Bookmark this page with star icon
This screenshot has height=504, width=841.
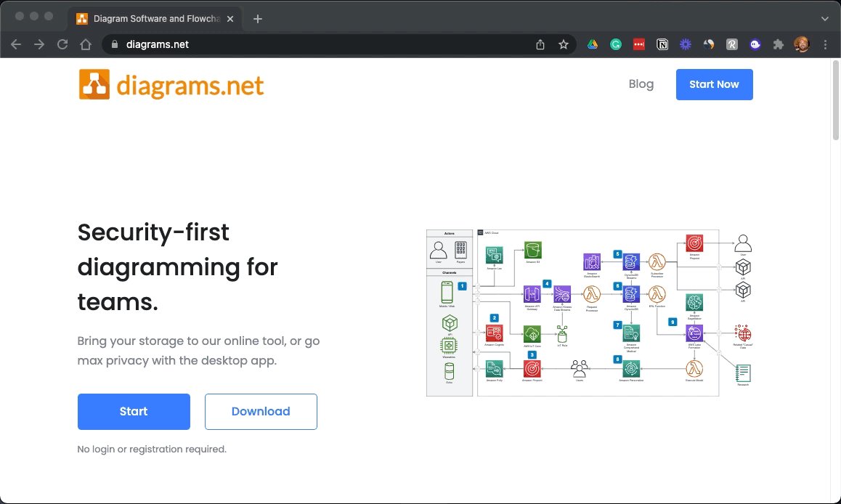[563, 44]
